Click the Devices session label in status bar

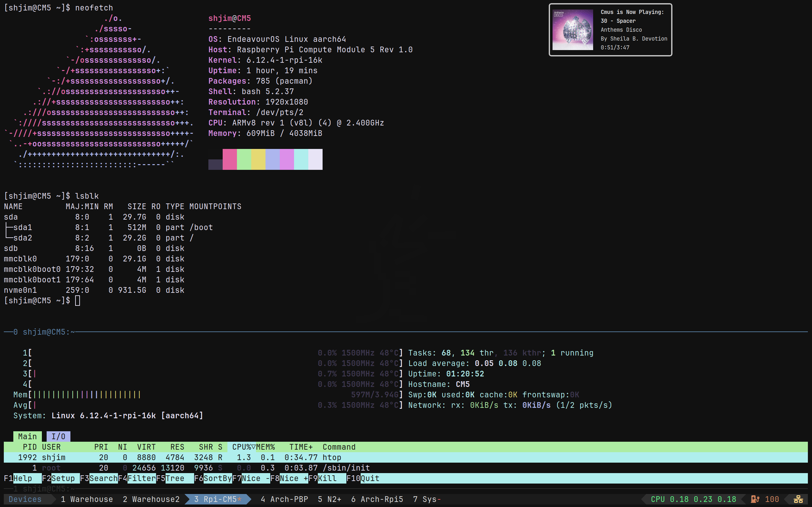pos(25,499)
